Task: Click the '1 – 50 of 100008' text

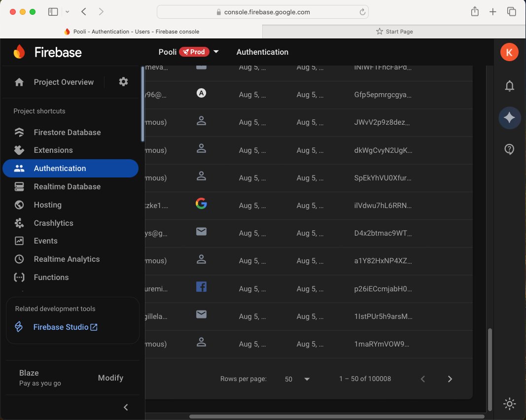Action: pyautogui.click(x=365, y=379)
